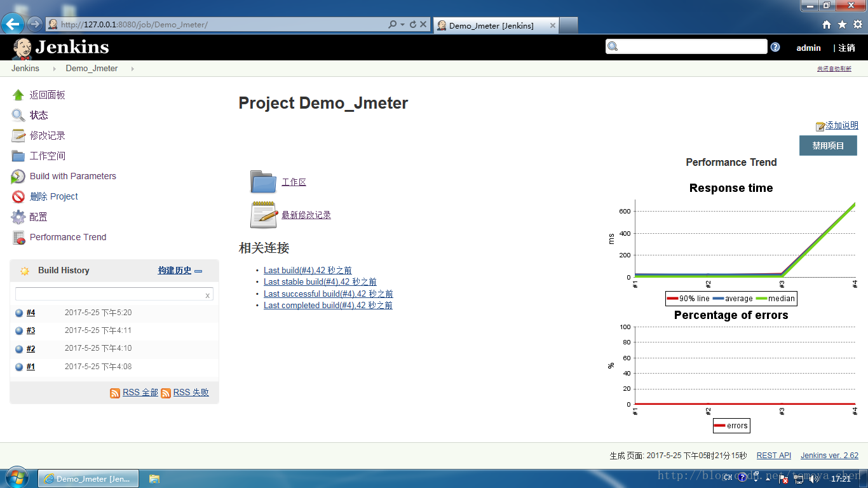Click the RSS 失败 feed icon

[x=166, y=393]
